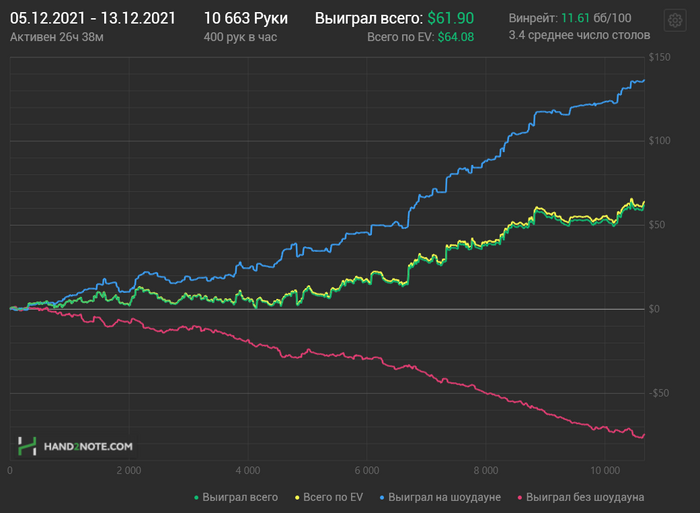
Task: Click the green 'Выиграл всего' legend dot
Action: click(x=196, y=497)
